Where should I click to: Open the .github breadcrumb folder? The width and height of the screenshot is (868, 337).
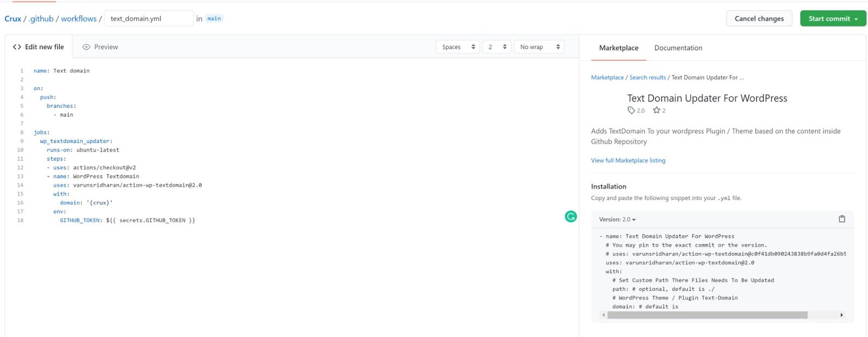(41, 18)
